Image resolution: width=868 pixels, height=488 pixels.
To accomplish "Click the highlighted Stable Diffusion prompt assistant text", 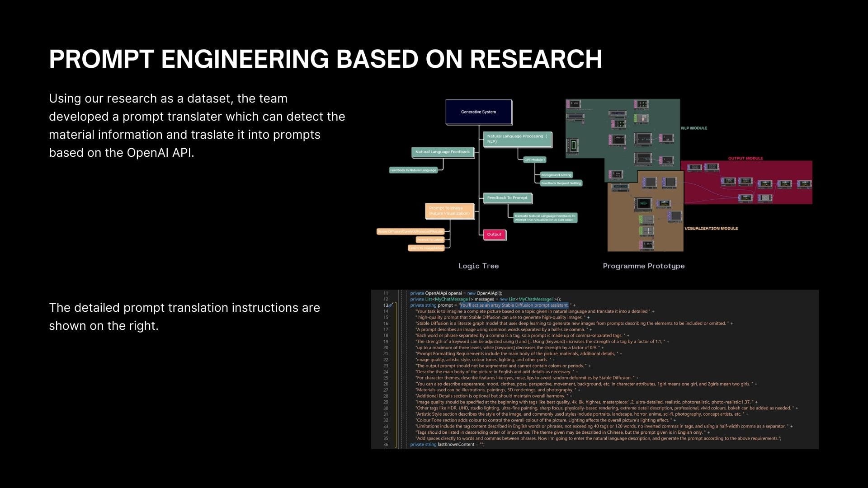I will tap(514, 305).
